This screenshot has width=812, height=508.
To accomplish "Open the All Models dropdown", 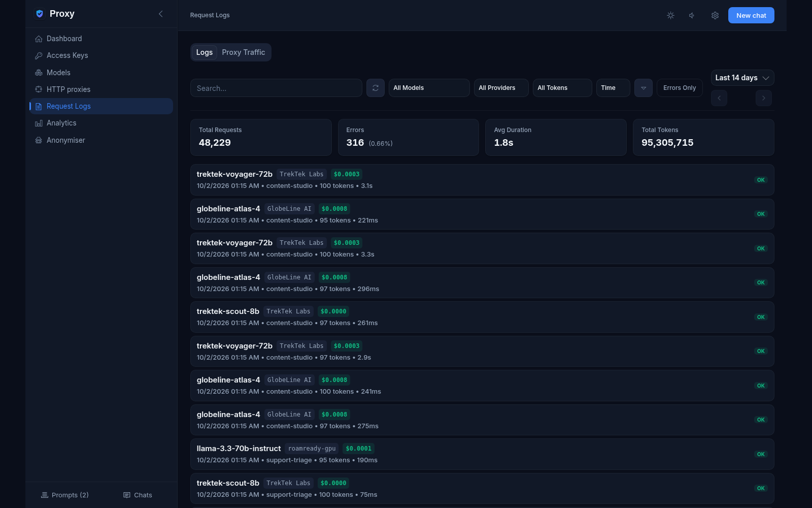I will [x=429, y=88].
